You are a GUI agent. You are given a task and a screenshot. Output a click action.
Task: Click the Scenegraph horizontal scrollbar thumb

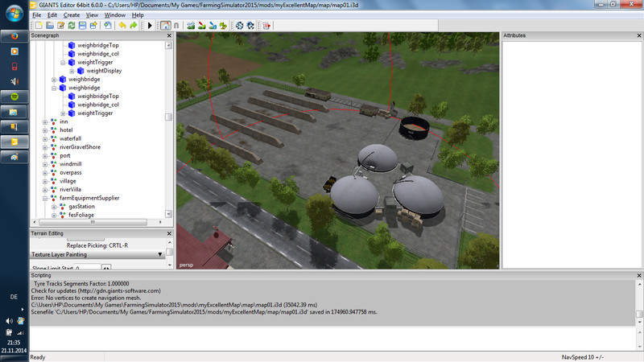pos(93,222)
